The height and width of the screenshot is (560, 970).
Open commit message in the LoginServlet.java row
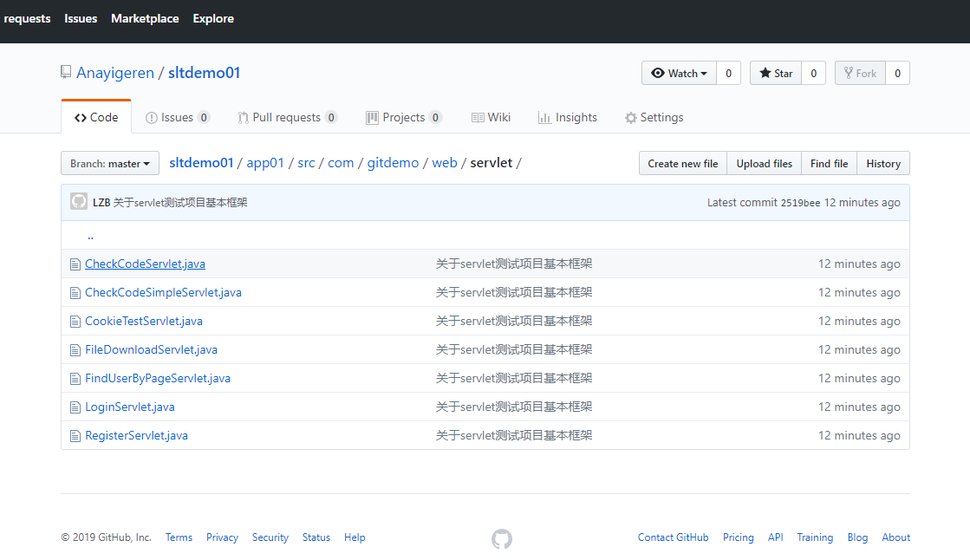tap(514, 407)
